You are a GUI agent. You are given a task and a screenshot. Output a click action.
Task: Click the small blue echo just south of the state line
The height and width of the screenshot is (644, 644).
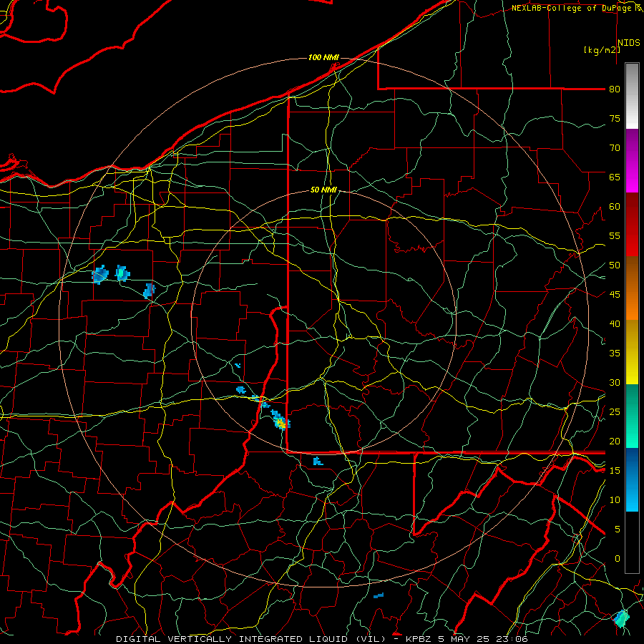[x=318, y=462]
